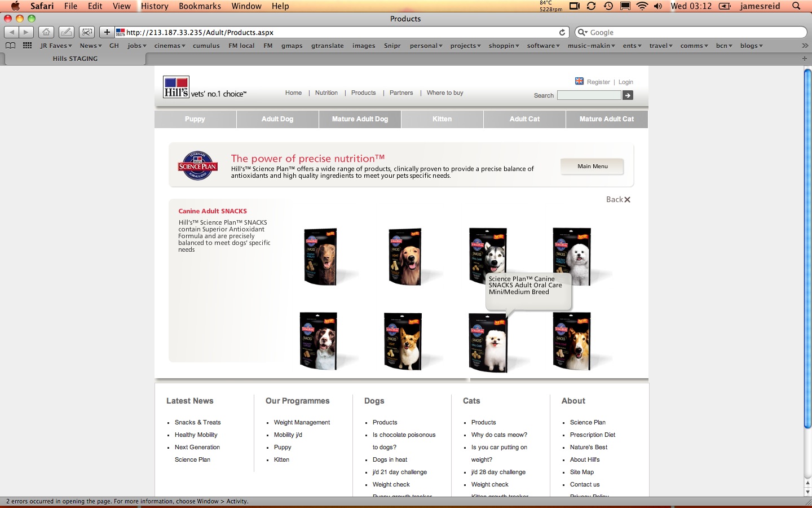Open a new tab with the plus

804,59
